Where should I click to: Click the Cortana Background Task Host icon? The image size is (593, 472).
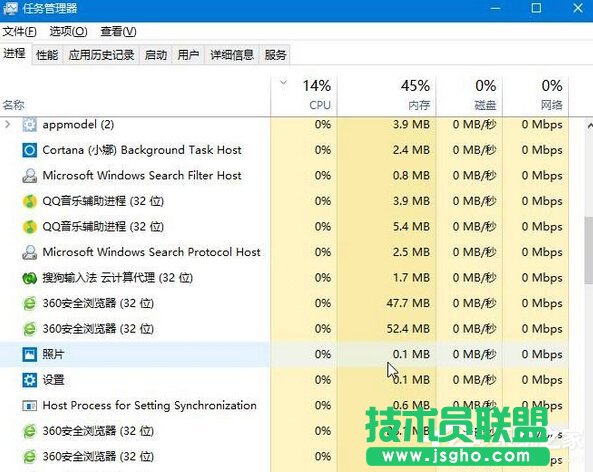pos(29,150)
